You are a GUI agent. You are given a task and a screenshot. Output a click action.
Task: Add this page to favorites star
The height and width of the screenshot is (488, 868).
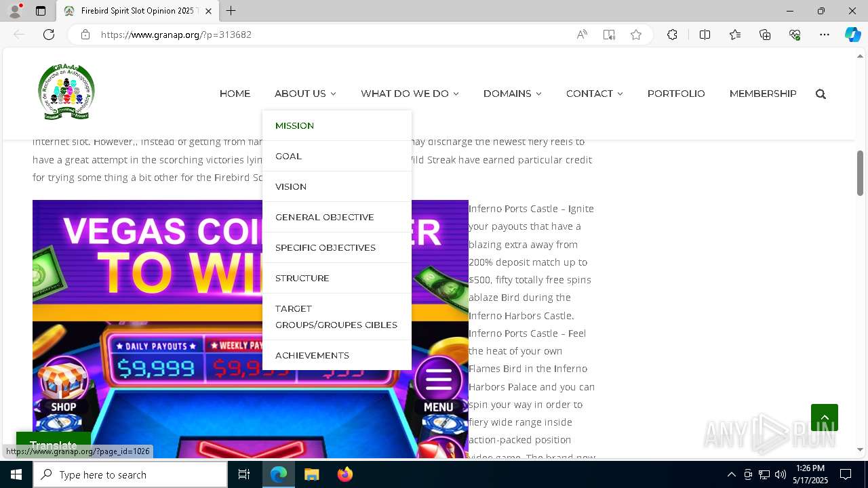pyautogui.click(x=636, y=35)
